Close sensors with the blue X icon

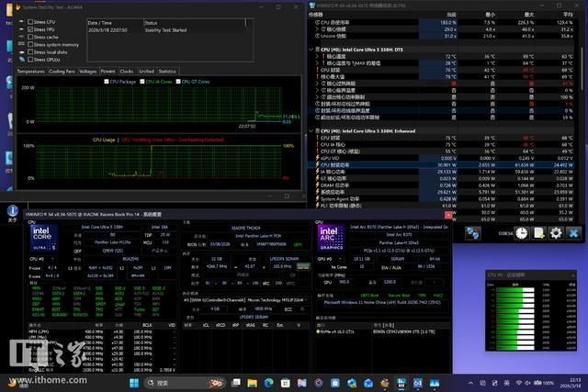pyautogui.click(x=573, y=233)
